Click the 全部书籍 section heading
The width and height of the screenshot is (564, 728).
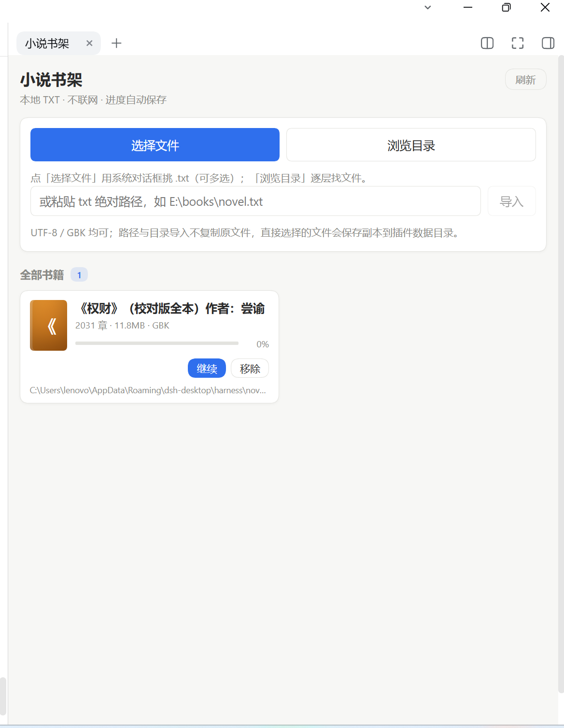pyautogui.click(x=42, y=275)
